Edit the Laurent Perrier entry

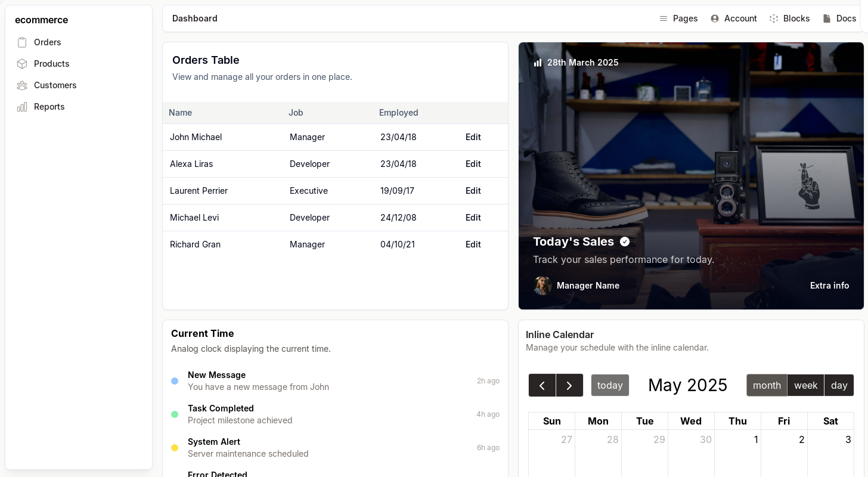[473, 191]
